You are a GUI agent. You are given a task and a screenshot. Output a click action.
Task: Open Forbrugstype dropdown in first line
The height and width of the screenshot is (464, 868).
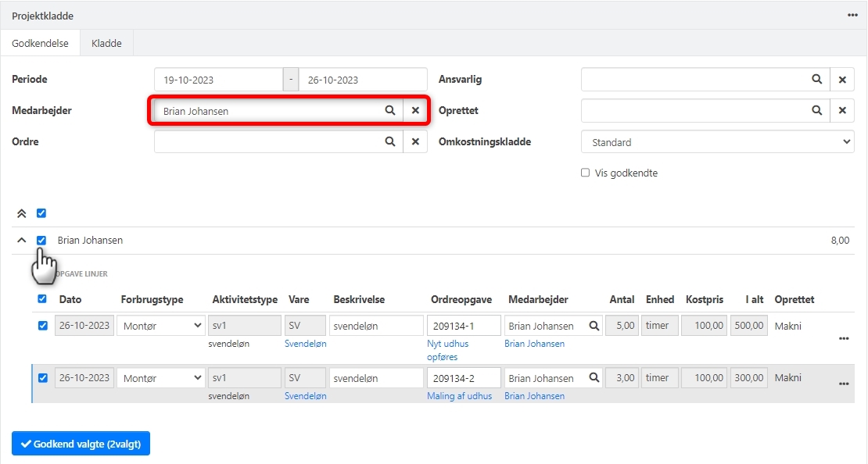coord(160,326)
